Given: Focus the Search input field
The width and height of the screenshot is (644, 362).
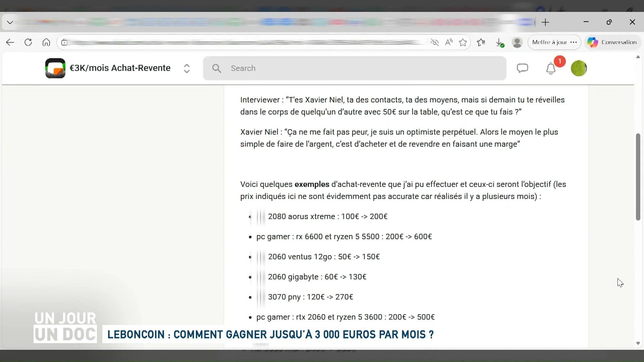Looking at the screenshot, I should pyautogui.click(x=355, y=68).
